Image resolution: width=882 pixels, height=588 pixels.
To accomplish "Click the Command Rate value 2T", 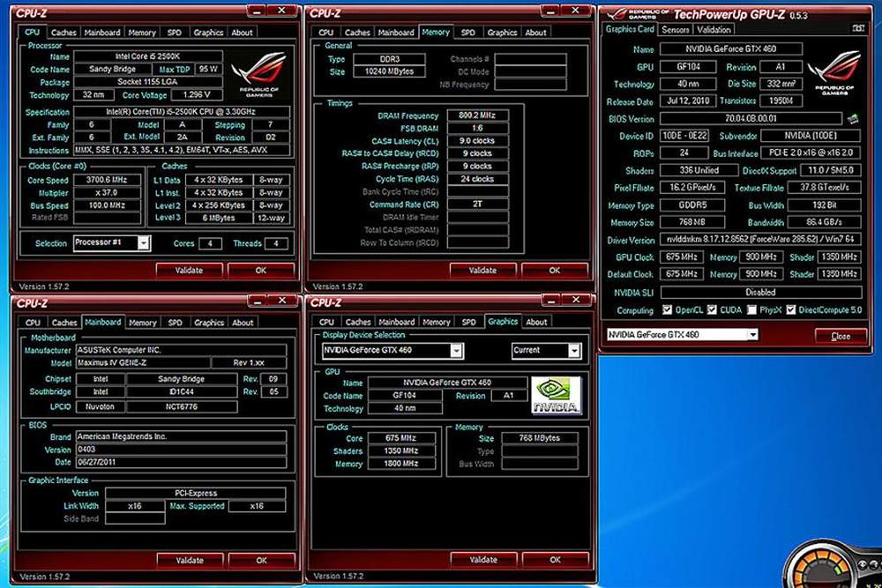I will [477, 204].
